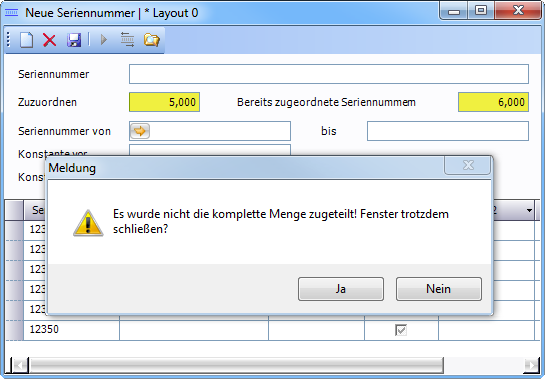Confirm closing with the Ja button

(x=341, y=289)
